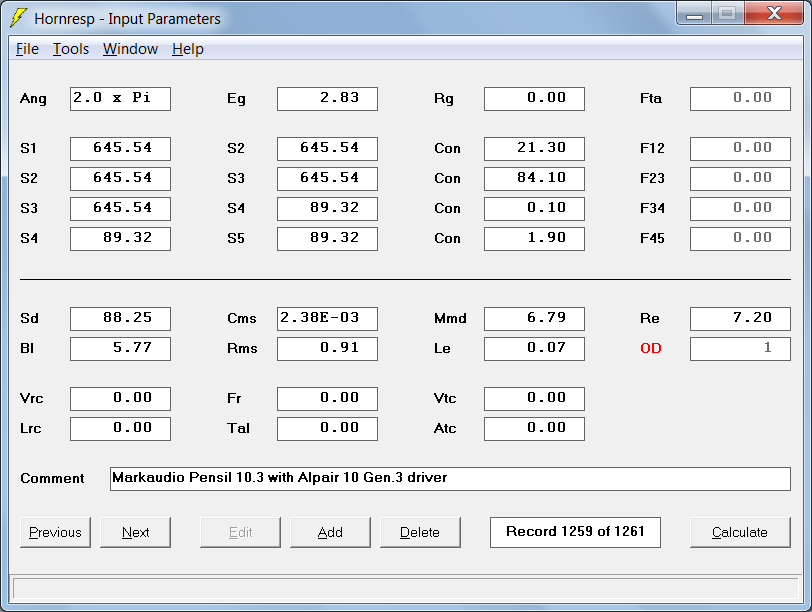Select the Fta input field
The width and height of the screenshot is (812, 612).
click(x=741, y=99)
